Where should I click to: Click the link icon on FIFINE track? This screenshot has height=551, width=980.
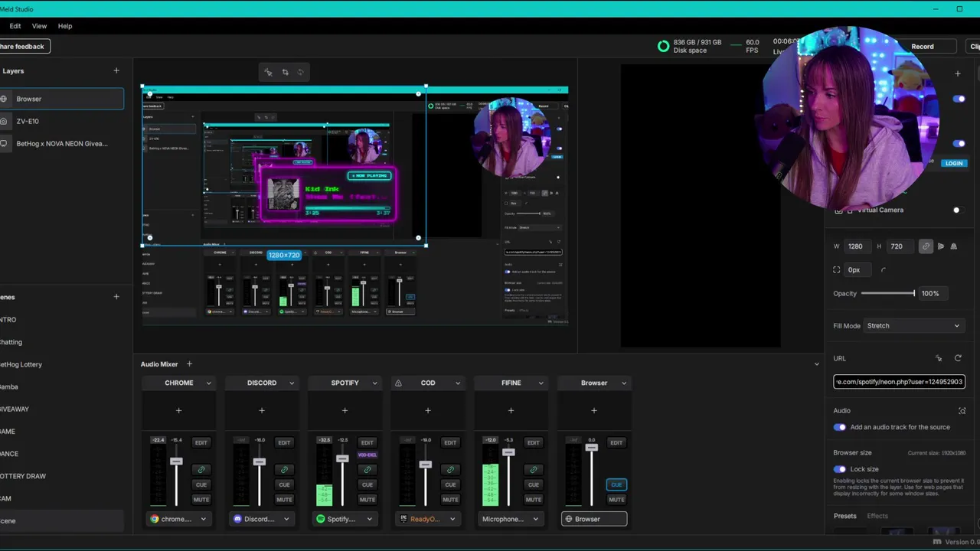[x=534, y=469]
